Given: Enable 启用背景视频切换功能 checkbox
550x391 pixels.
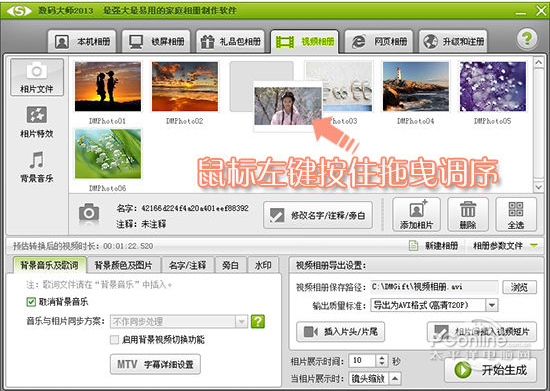Looking at the screenshot, I should (x=114, y=339).
